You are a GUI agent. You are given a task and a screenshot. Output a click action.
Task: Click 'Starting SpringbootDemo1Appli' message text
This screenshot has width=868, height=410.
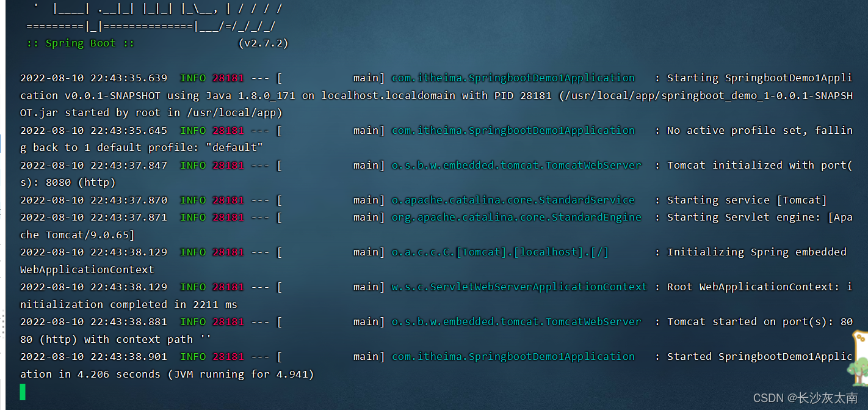click(x=760, y=78)
